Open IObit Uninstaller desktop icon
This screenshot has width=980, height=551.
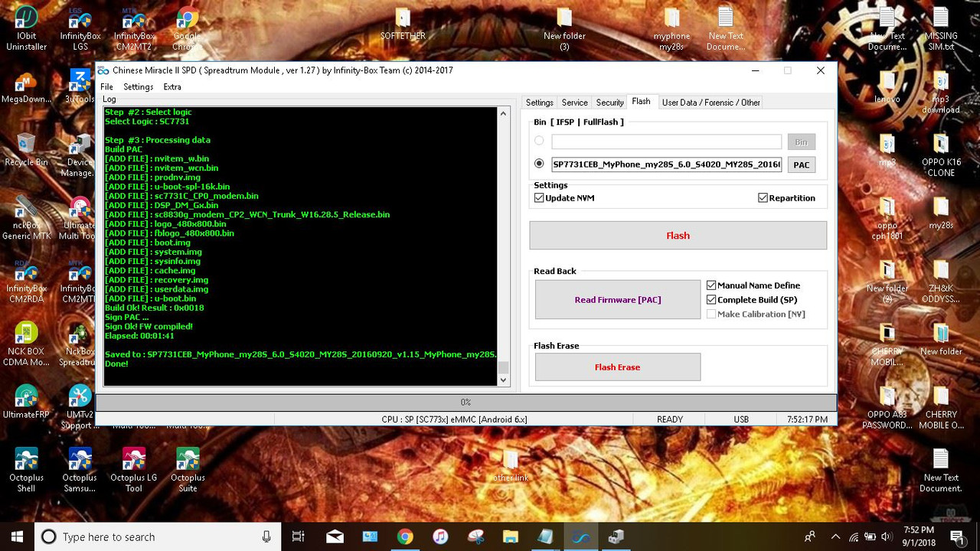point(26,29)
